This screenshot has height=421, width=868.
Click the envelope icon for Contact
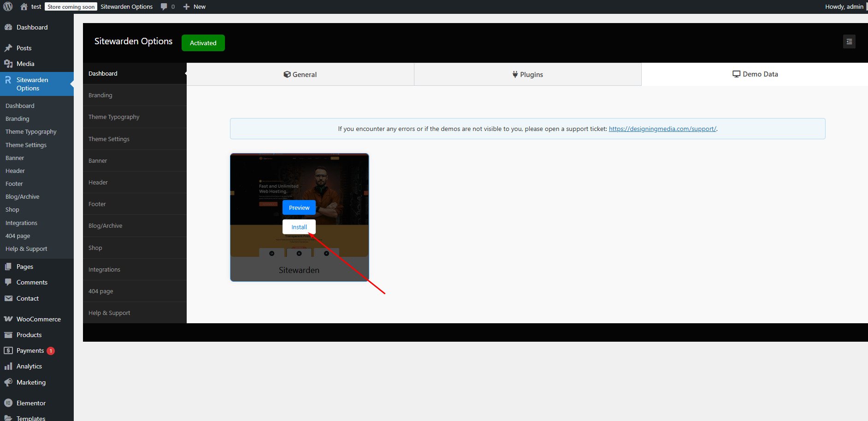pos(8,298)
